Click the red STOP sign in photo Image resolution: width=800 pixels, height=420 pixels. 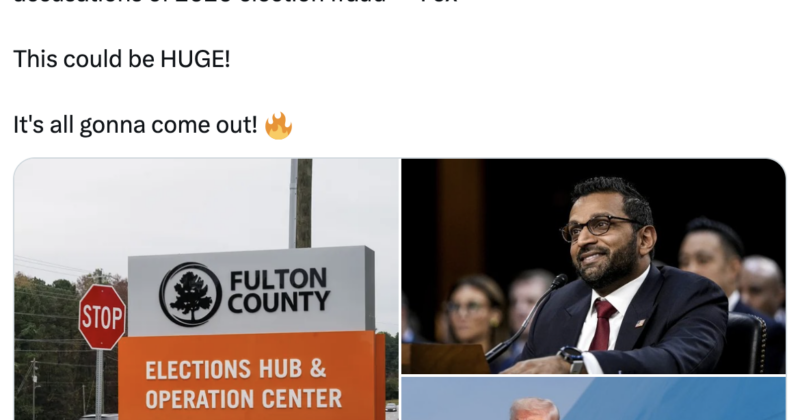pyautogui.click(x=102, y=317)
